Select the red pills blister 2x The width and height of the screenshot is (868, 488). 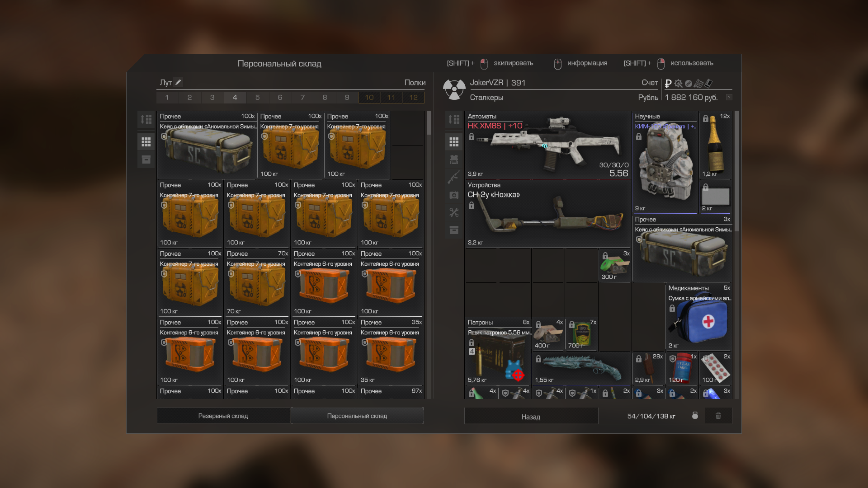[716, 368]
